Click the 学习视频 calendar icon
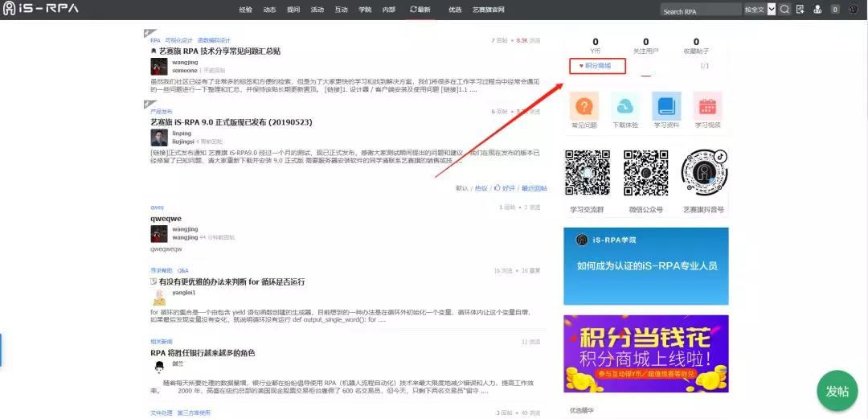 [707, 106]
